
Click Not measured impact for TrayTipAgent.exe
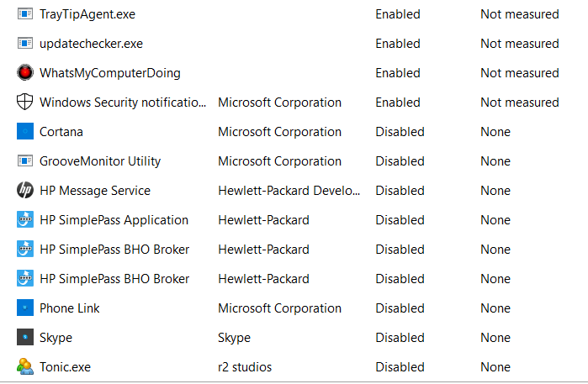pyautogui.click(x=519, y=14)
